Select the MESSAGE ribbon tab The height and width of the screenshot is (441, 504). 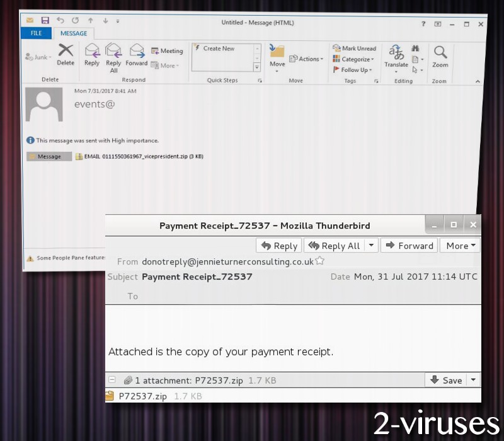tap(74, 33)
